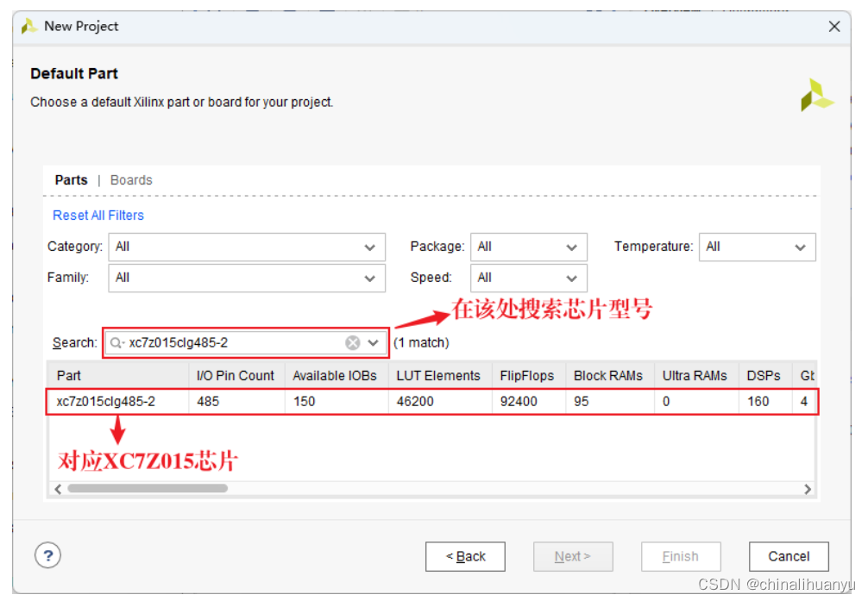Expand the search history dropdown arrow

point(374,342)
